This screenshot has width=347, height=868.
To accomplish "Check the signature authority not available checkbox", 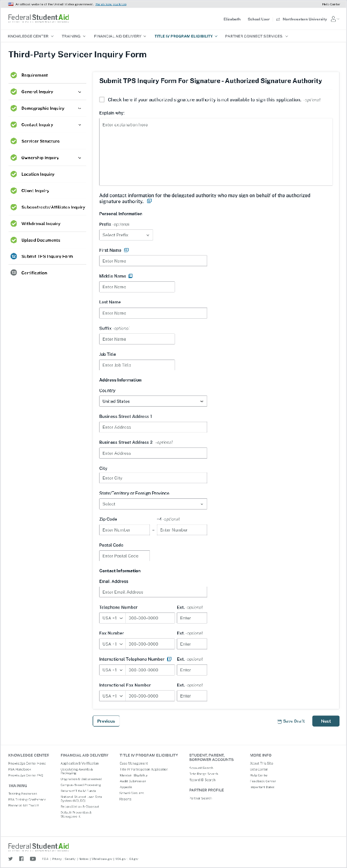I will [102, 100].
